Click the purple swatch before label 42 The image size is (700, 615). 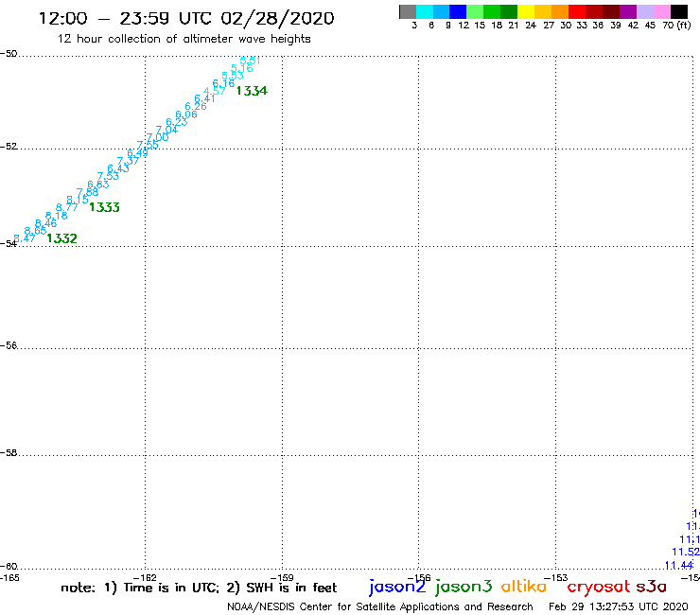coord(628,11)
